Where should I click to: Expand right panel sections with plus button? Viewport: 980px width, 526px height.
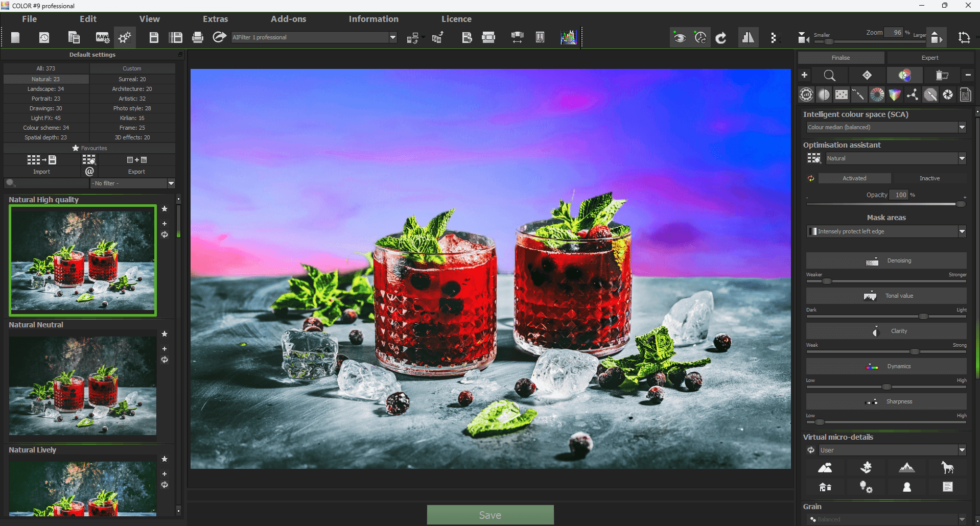point(804,75)
